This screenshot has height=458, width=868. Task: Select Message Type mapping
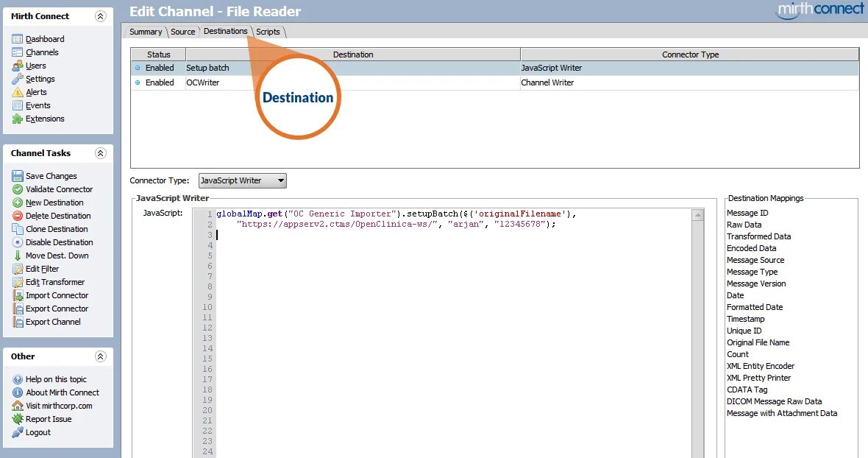753,272
